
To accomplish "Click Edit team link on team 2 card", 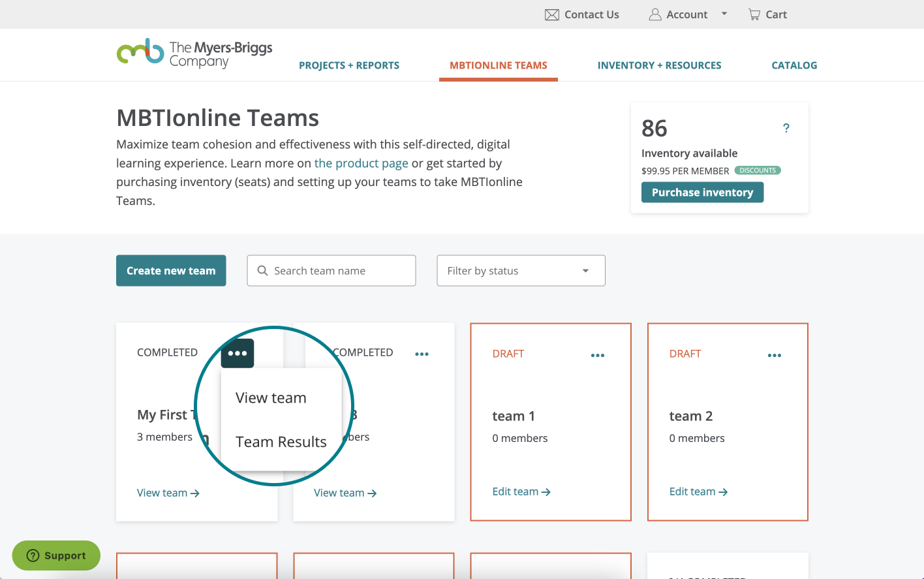I will pos(698,492).
